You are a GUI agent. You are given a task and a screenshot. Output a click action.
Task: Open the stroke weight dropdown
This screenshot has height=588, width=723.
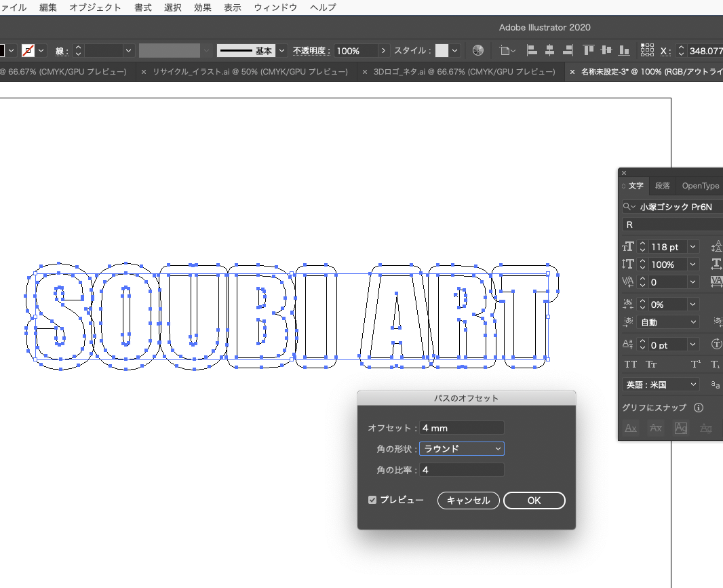129,51
